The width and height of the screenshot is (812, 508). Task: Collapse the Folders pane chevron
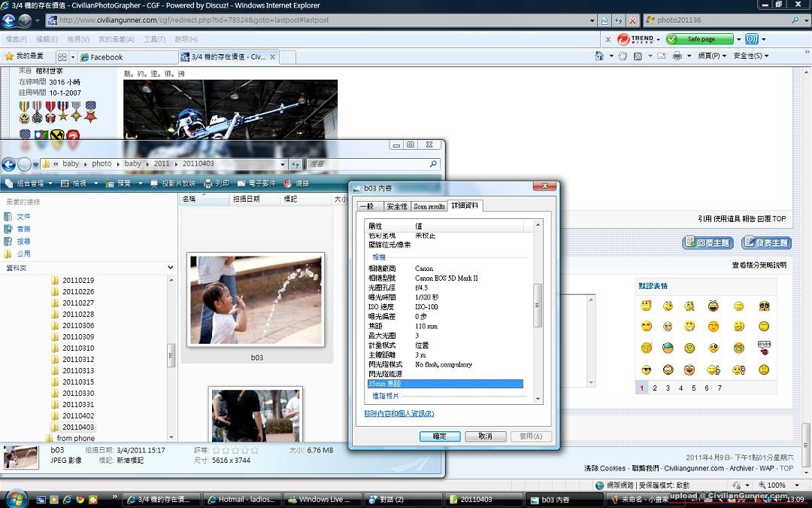(x=171, y=268)
